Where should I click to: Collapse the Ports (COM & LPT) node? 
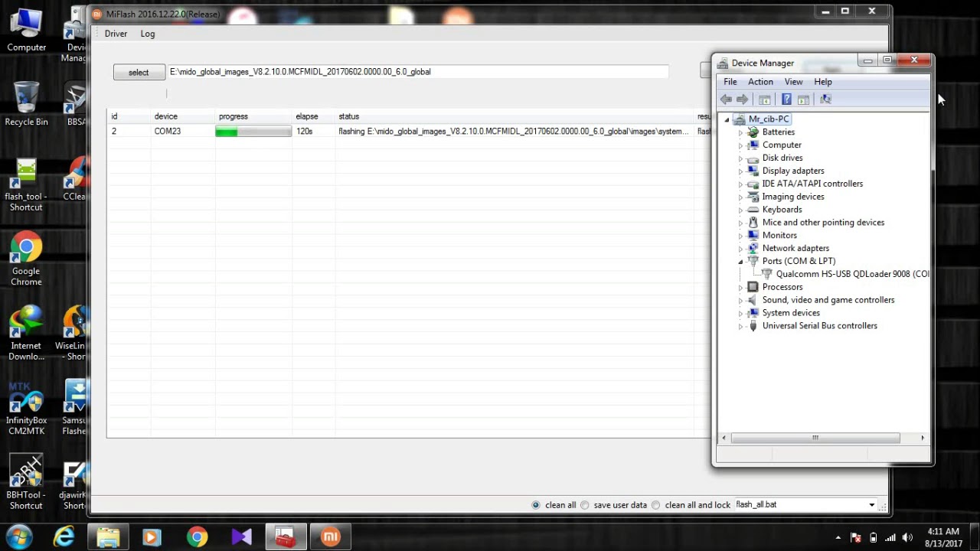click(x=740, y=262)
